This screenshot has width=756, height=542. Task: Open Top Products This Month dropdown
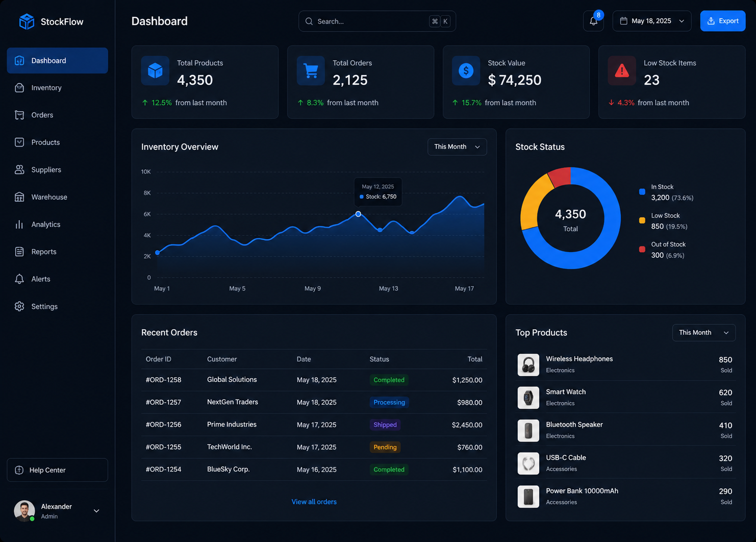(704, 333)
